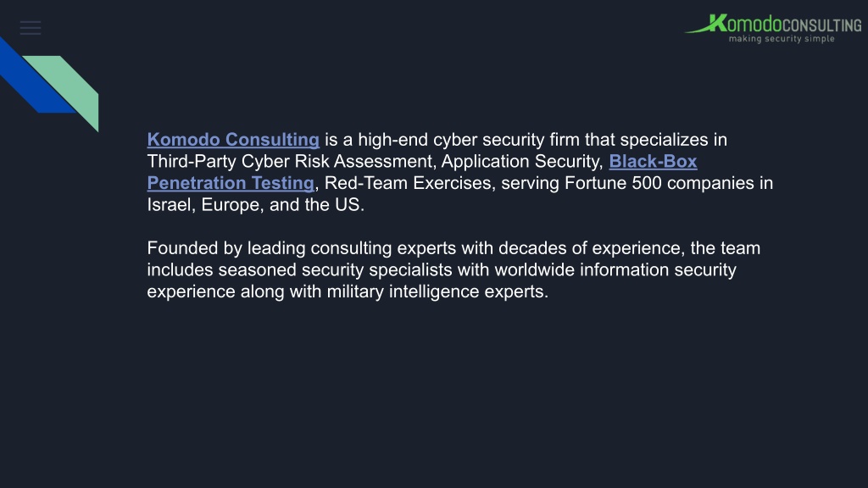Click the 'making security simple' tagline
868x488 pixels.
click(781, 39)
